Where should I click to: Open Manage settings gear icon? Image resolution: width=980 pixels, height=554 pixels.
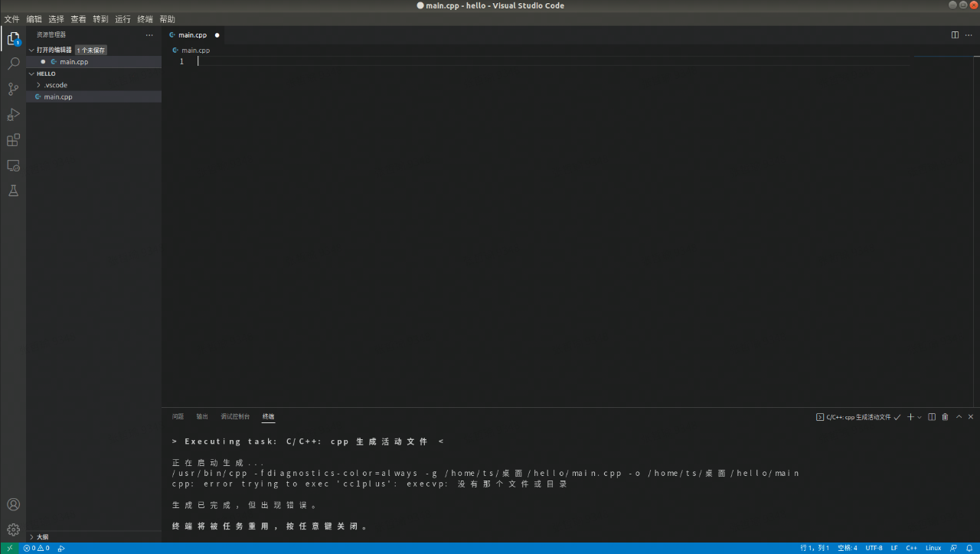pyautogui.click(x=12, y=530)
